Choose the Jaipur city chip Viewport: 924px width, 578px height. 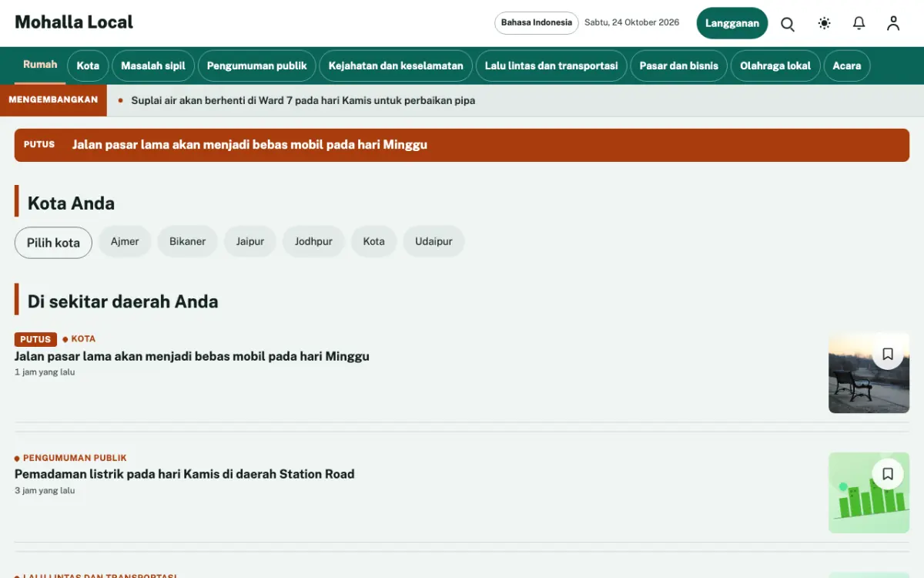click(x=250, y=242)
